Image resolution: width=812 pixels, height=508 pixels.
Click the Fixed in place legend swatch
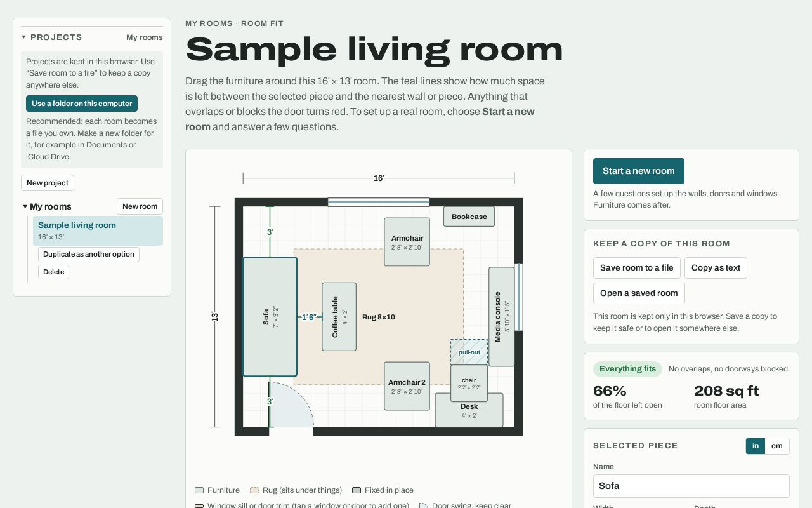click(357, 490)
